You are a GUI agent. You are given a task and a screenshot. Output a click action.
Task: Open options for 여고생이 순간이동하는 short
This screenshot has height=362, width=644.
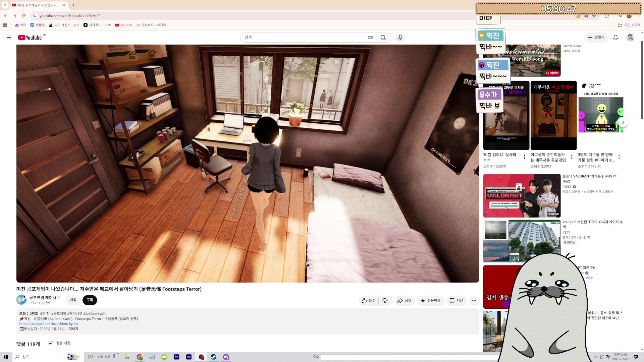pyautogui.click(x=572, y=157)
